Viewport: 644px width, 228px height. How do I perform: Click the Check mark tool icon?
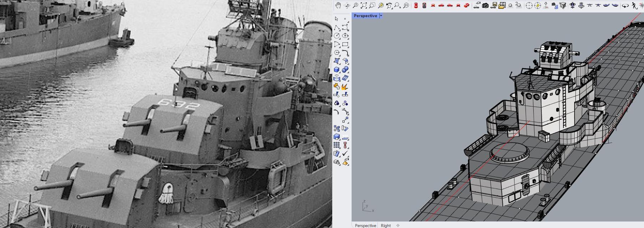345,154
